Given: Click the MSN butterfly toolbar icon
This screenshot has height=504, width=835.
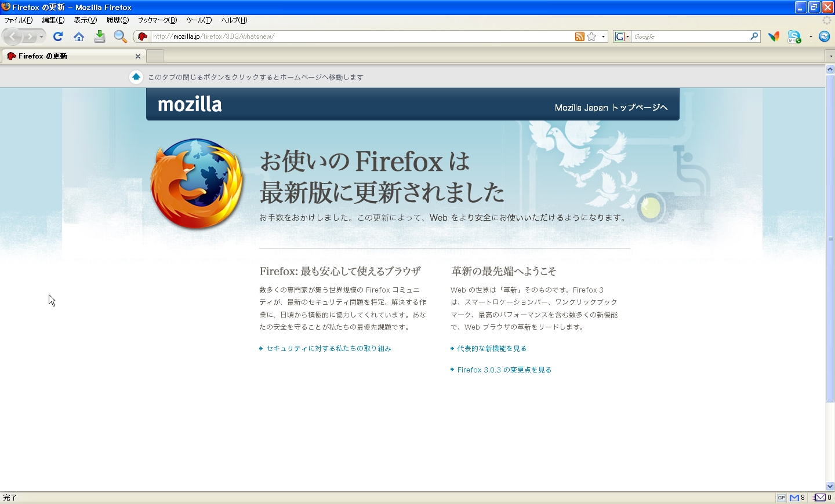Looking at the screenshot, I should click(774, 36).
